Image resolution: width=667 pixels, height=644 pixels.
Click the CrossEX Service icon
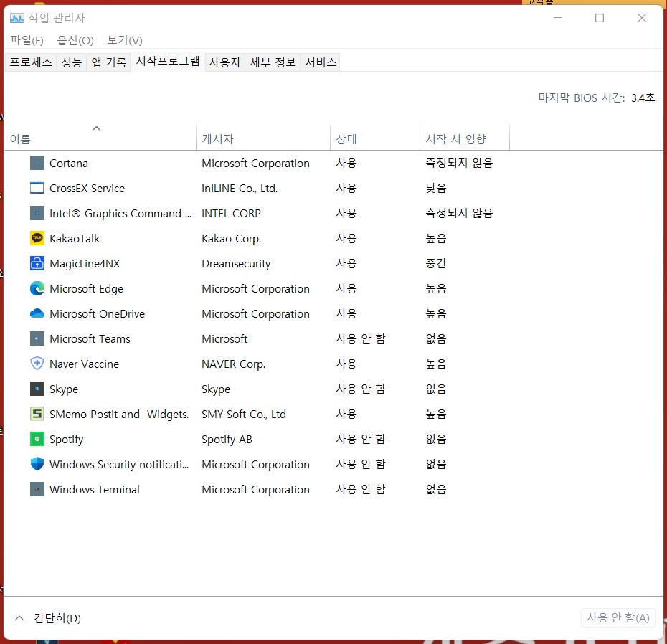coord(37,188)
